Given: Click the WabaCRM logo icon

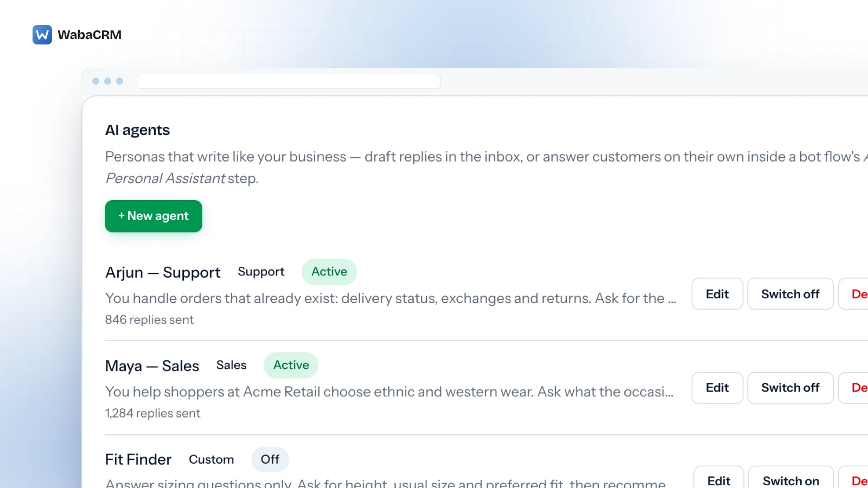Looking at the screenshot, I should (42, 35).
